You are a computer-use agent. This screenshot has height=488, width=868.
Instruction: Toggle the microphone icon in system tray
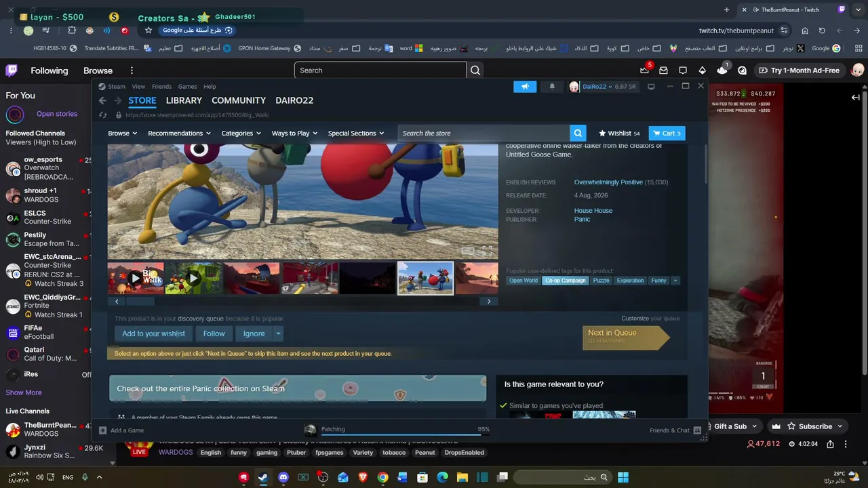coord(85,477)
